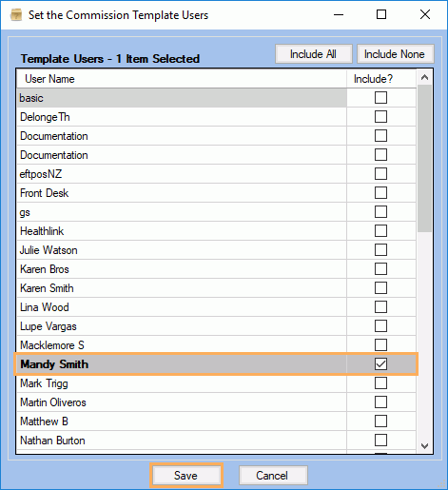Maximize the Commission Template Users window

click(381, 14)
